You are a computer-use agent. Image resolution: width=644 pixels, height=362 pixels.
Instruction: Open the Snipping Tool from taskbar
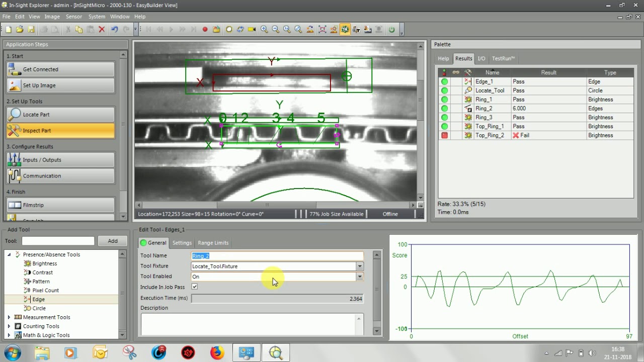tap(130, 352)
